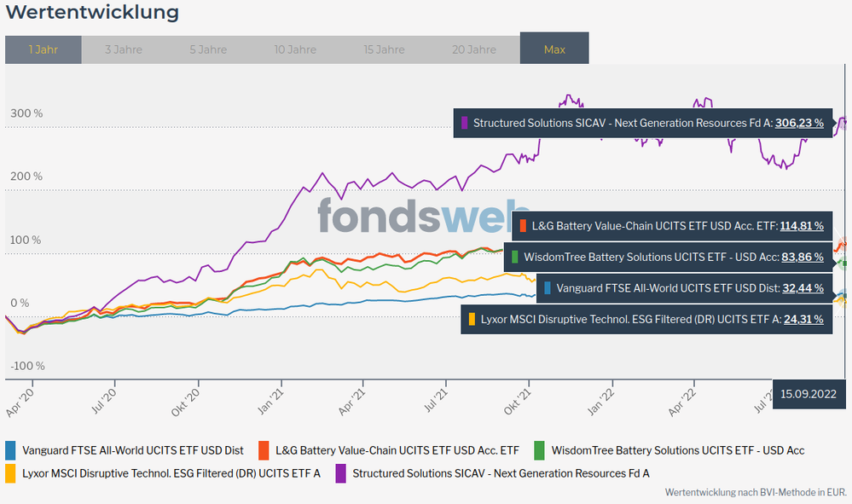The image size is (852, 504).
Task: Click the purple Structured Solutions legend square
Action: click(341, 472)
